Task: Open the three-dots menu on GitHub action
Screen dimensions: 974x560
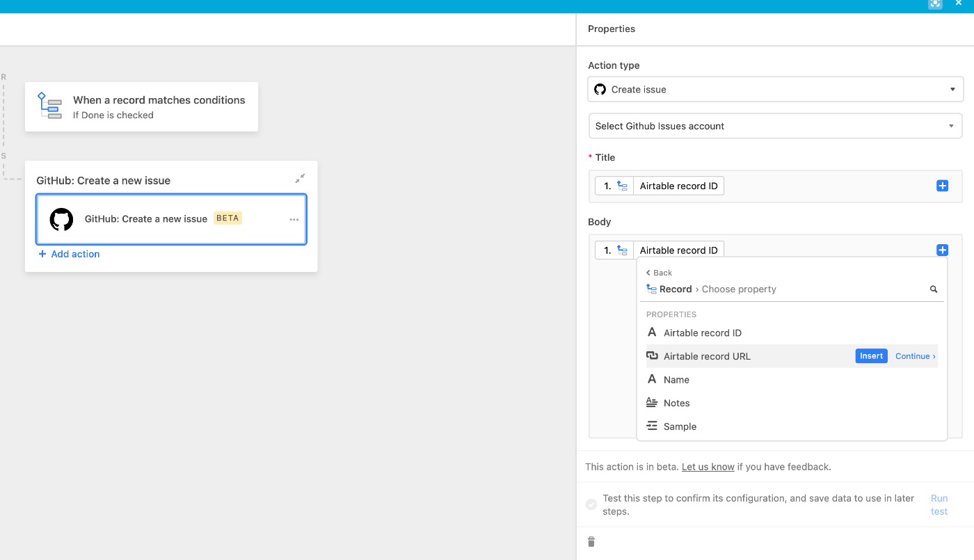Action: pyautogui.click(x=294, y=220)
